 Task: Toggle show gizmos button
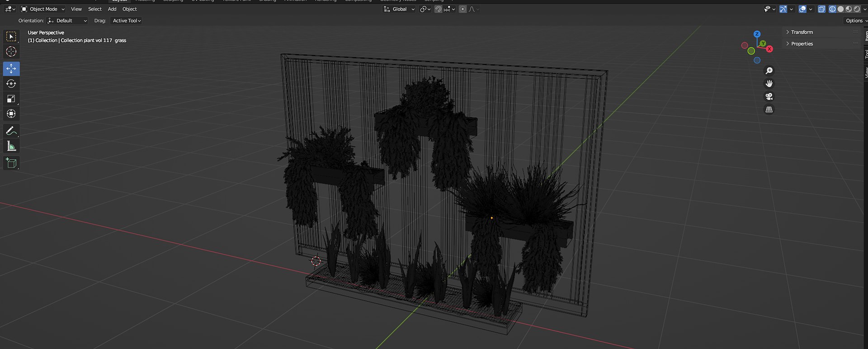(x=783, y=9)
